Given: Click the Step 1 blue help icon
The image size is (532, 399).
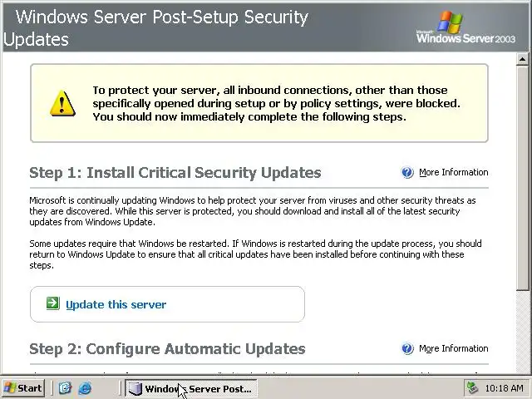Looking at the screenshot, I should [407, 173].
